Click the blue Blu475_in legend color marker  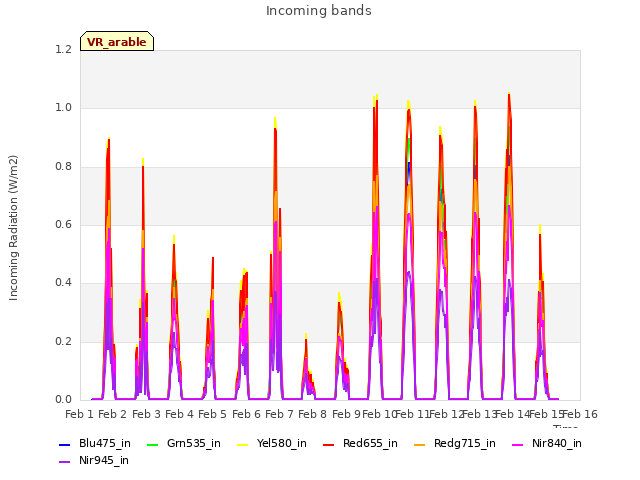pos(65,444)
